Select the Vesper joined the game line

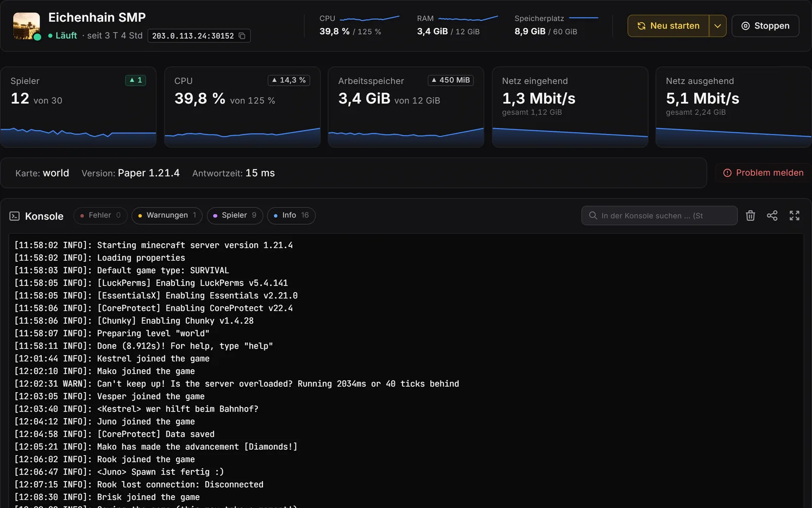pyautogui.click(x=109, y=396)
